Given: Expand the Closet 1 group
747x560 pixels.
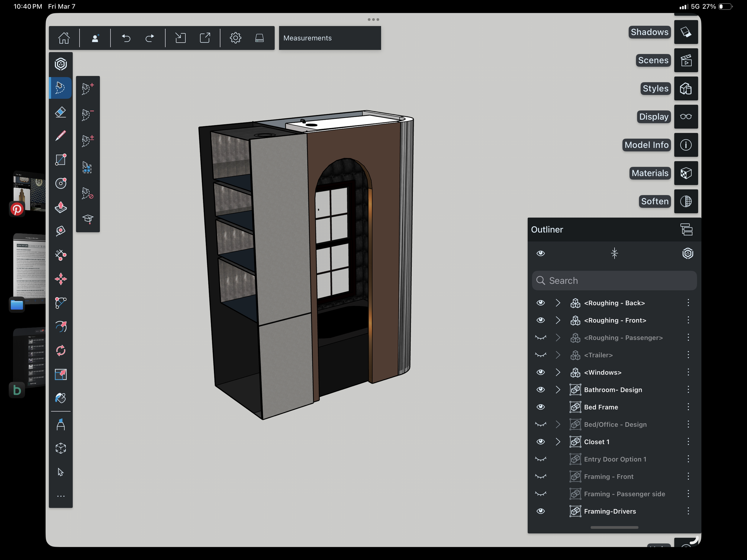Looking at the screenshot, I should click(558, 442).
